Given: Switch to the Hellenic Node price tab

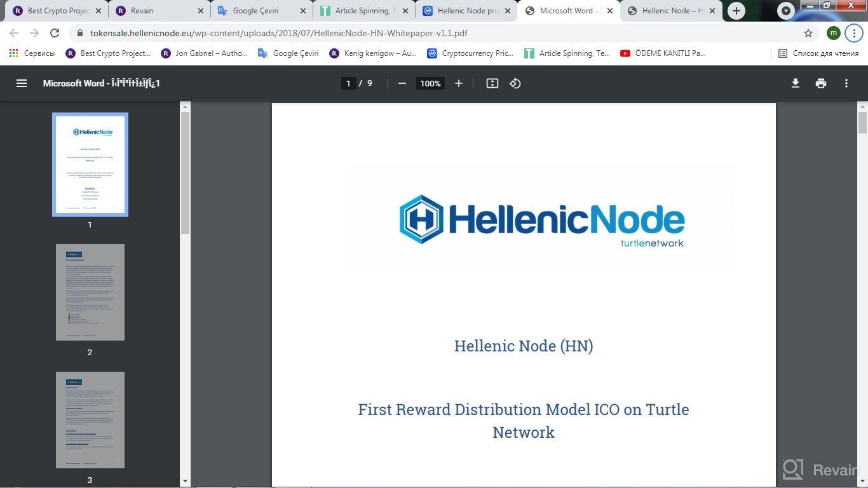Looking at the screenshot, I should pos(466,11).
